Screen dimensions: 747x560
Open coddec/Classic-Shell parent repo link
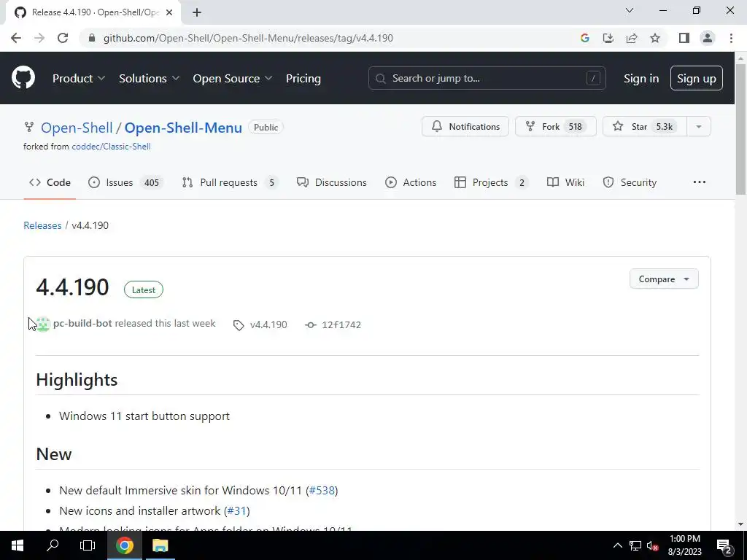point(111,146)
